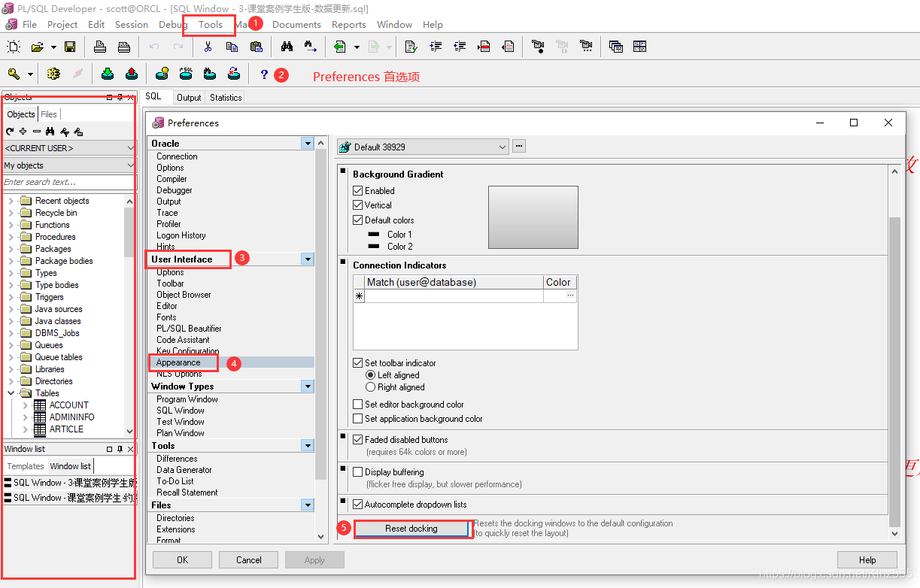Click the Help button in Preferences
920x588 pixels.
point(867,559)
